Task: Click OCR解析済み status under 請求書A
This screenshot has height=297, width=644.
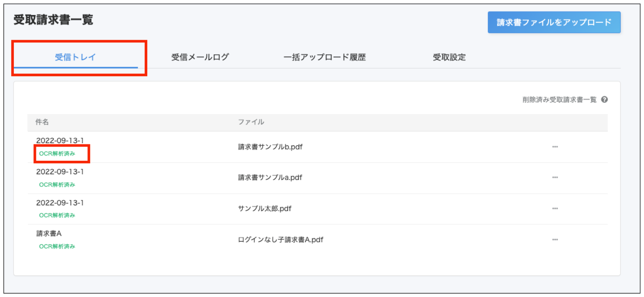Action: click(57, 246)
